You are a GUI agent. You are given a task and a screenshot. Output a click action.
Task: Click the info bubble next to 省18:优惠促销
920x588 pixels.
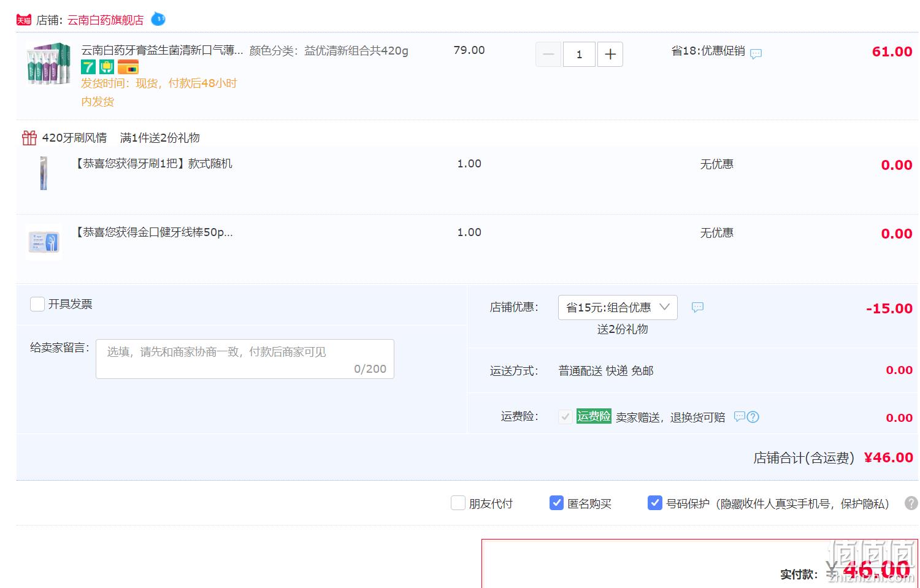point(756,53)
